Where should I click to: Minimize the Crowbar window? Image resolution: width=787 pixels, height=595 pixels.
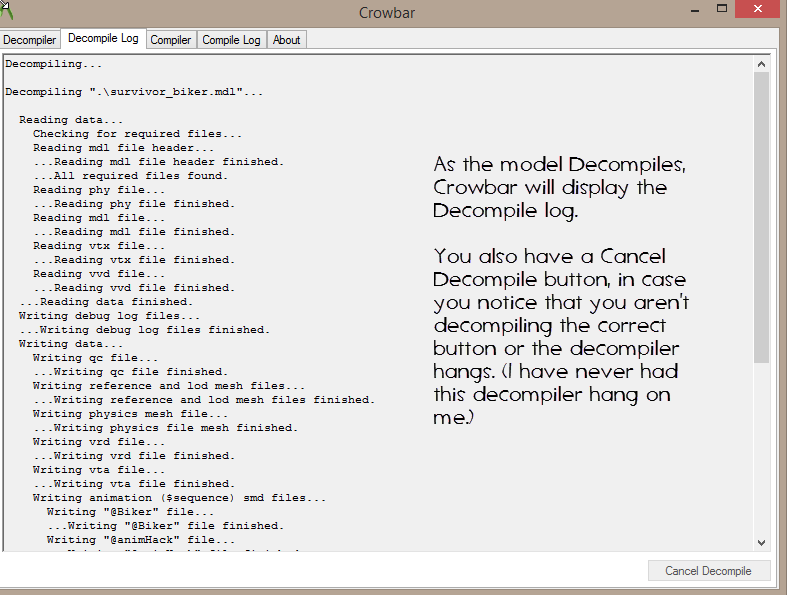click(x=695, y=10)
